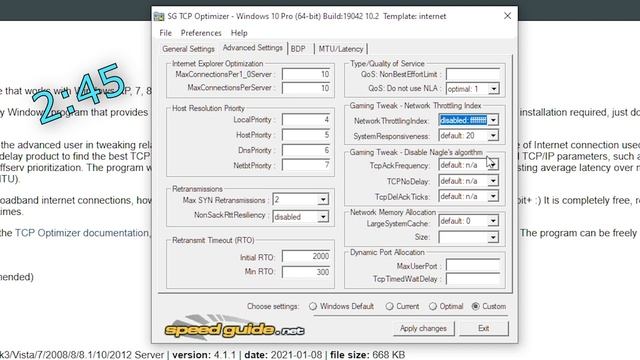
Task: Click the "Internet Explorer Optimization" group label
Action: coord(218,64)
